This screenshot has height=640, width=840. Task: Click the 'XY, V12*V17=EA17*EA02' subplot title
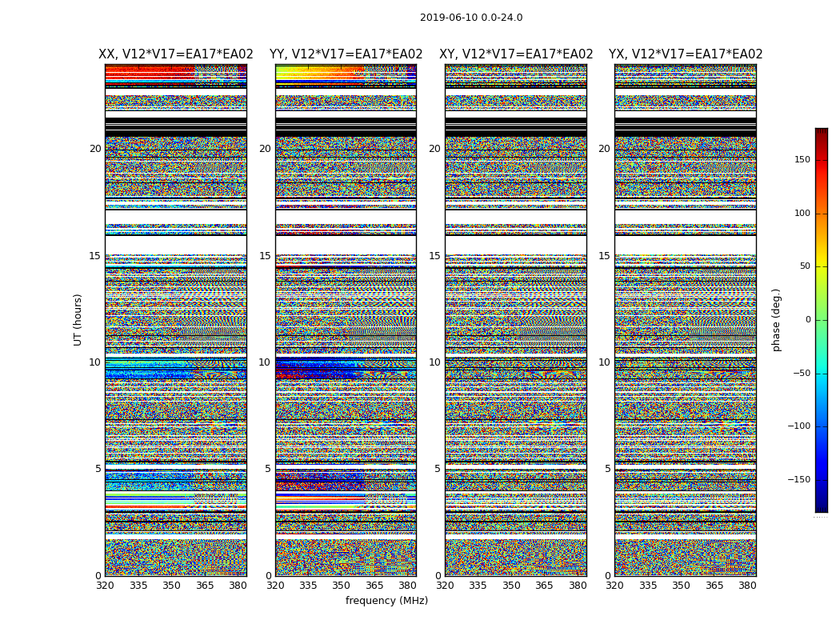[516, 54]
